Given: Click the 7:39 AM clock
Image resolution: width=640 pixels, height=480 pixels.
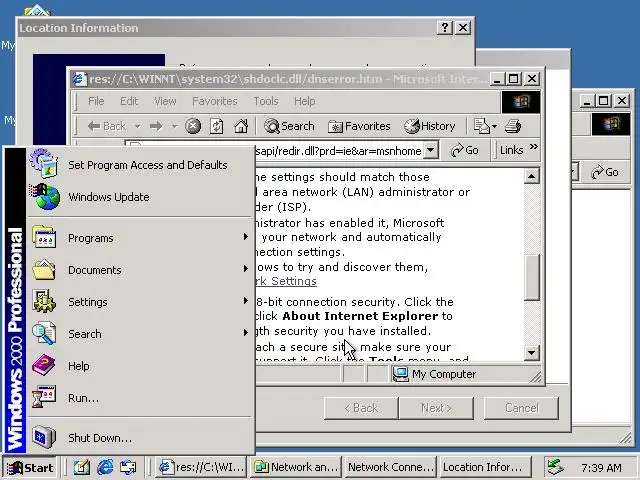Looking at the screenshot, I should (601, 468).
